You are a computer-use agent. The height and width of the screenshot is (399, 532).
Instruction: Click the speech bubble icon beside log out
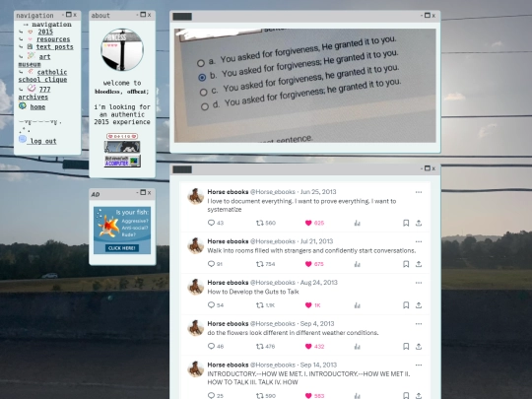23,139
